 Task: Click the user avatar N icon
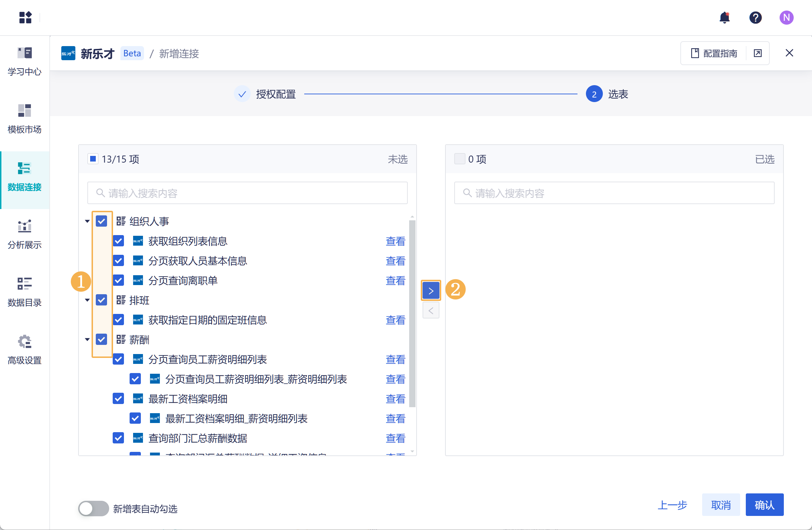[786, 18]
